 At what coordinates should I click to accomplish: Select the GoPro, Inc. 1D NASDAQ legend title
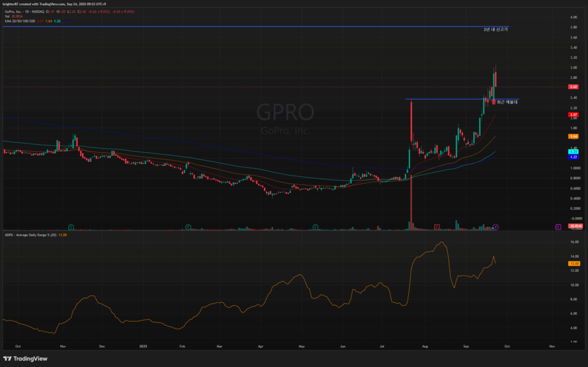click(24, 11)
